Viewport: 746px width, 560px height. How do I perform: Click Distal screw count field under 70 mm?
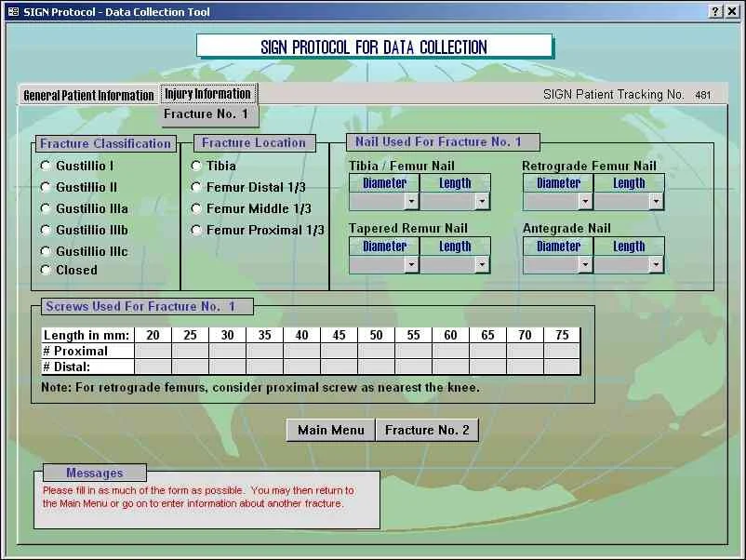click(525, 367)
